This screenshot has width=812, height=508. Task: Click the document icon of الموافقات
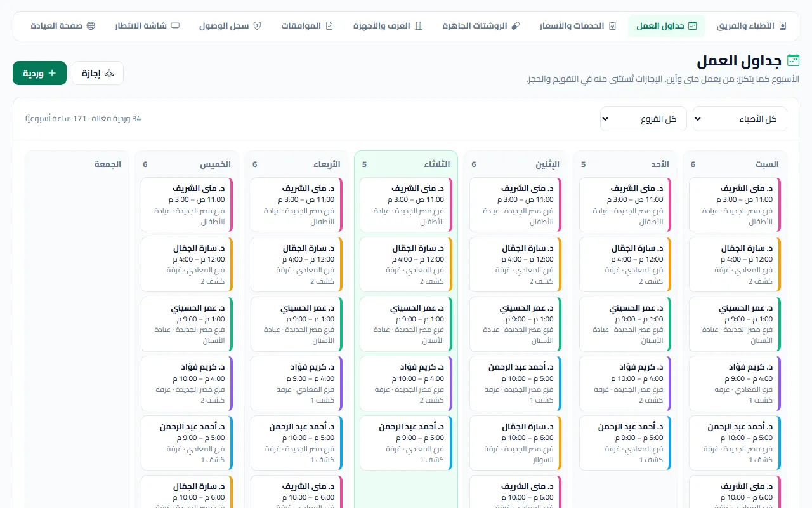[x=329, y=26]
